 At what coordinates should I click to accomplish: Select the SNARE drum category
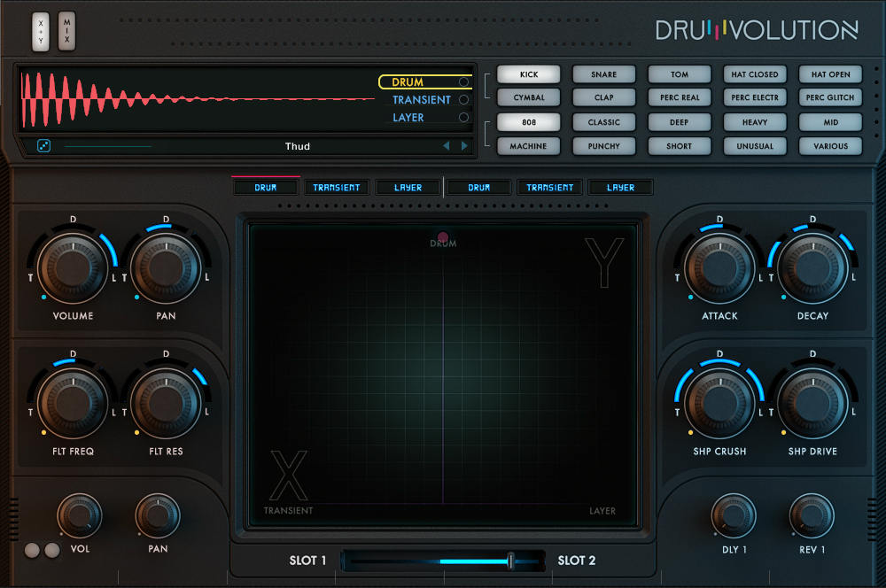point(603,73)
